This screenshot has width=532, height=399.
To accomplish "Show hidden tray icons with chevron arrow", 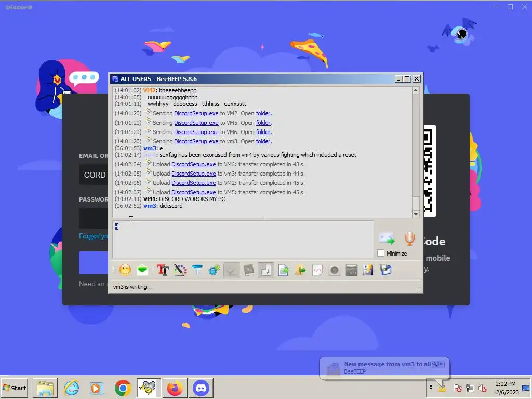I will (431, 388).
